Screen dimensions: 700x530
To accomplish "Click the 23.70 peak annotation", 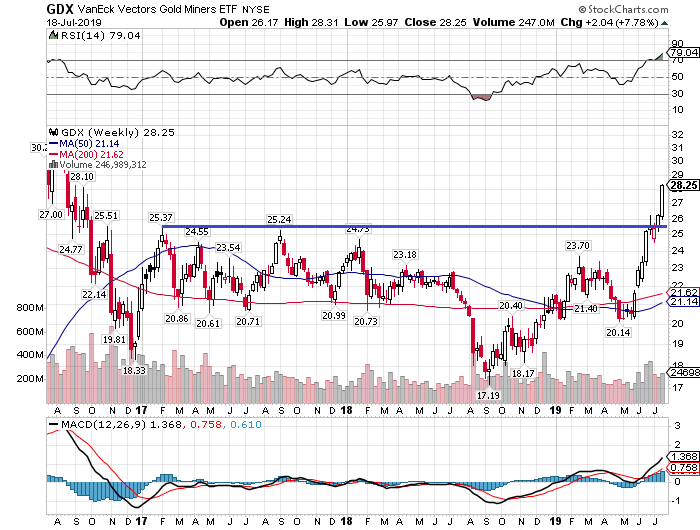I will coord(578,246).
